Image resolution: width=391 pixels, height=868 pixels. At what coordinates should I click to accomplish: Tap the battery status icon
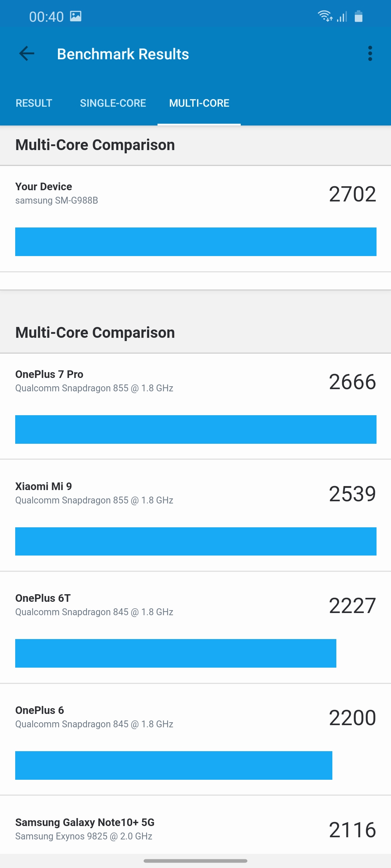point(358,16)
